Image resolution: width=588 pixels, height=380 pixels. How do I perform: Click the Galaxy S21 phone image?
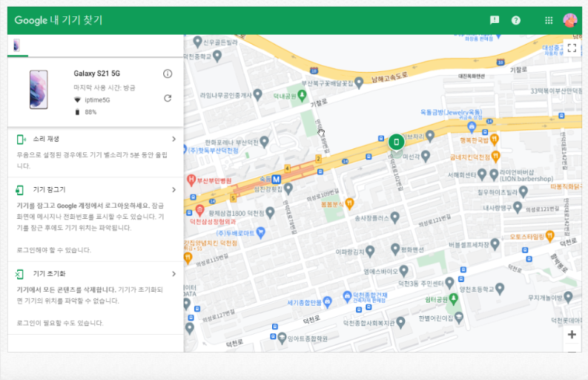(39, 90)
